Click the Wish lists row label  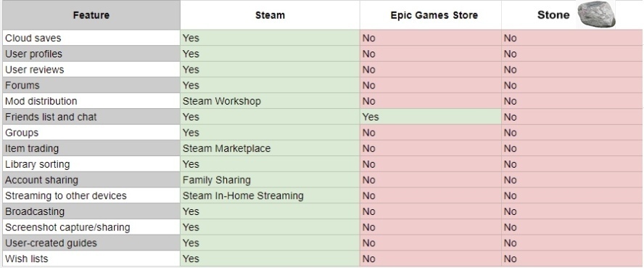[91, 259]
